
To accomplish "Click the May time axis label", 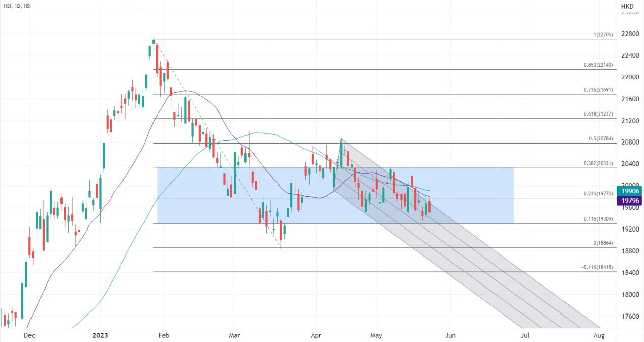I will tap(376, 335).
